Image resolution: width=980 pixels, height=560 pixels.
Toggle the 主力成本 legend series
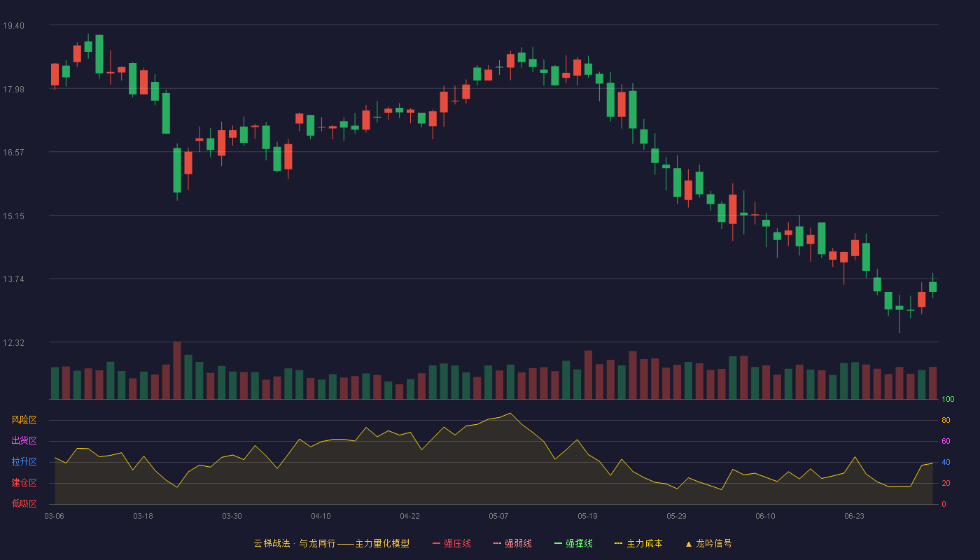click(x=638, y=543)
